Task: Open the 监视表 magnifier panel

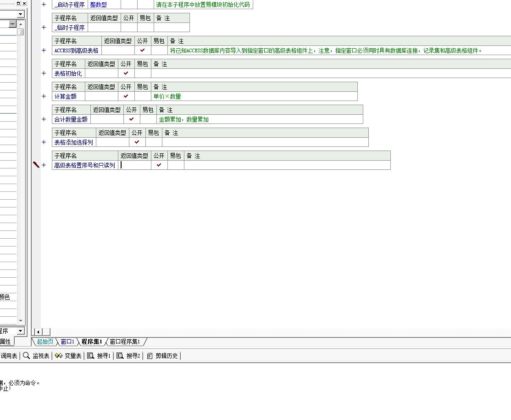Action: point(27,356)
